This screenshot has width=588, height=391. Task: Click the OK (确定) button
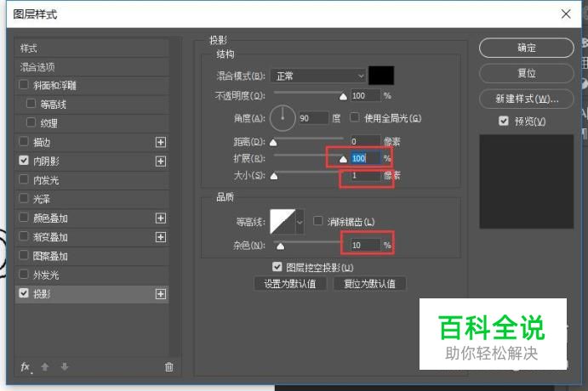point(526,48)
